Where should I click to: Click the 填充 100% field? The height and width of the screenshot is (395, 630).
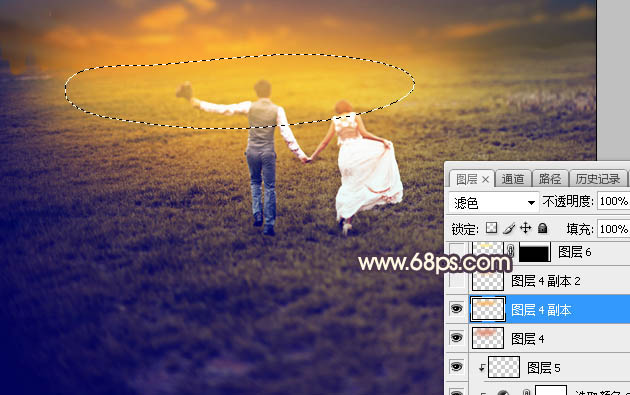(614, 229)
